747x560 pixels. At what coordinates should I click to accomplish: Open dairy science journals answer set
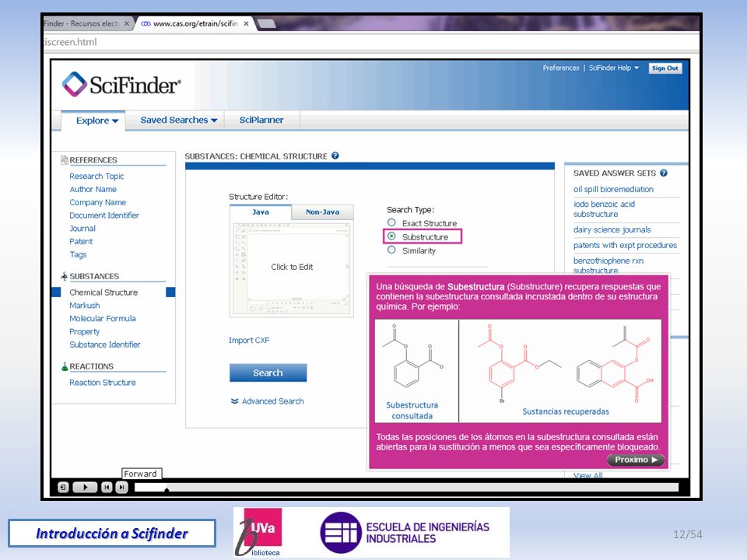(x=612, y=229)
